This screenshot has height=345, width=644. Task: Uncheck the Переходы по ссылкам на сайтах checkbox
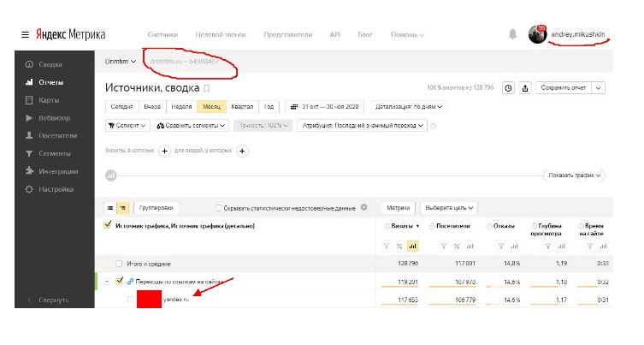(x=119, y=282)
